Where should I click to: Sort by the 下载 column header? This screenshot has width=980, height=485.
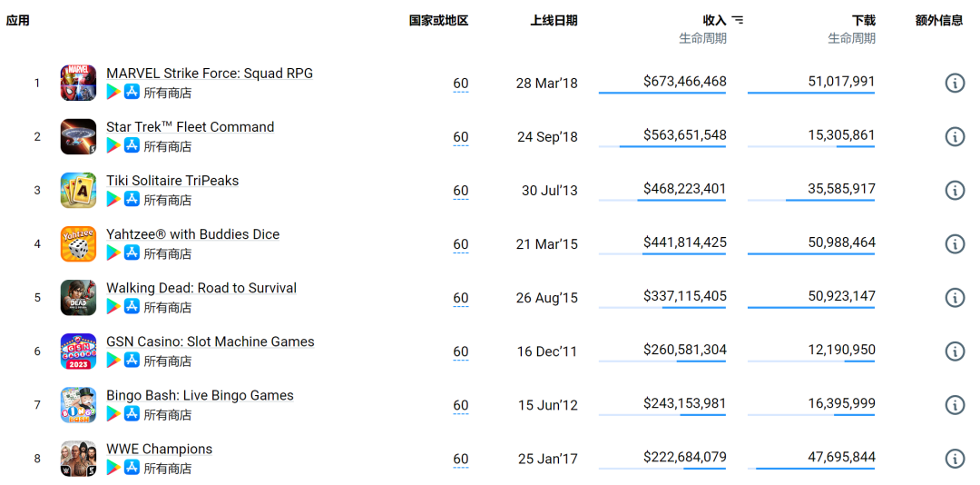click(x=863, y=20)
